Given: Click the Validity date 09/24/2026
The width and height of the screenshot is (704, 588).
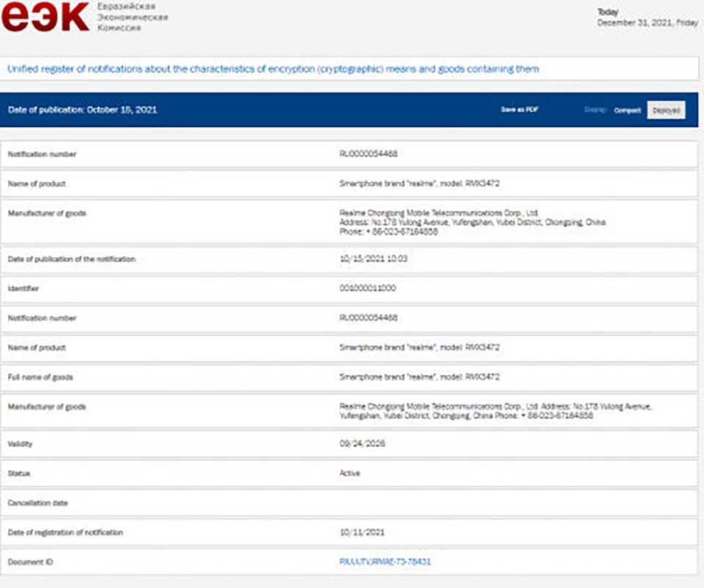Looking at the screenshot, I should (x=362, y=444).
